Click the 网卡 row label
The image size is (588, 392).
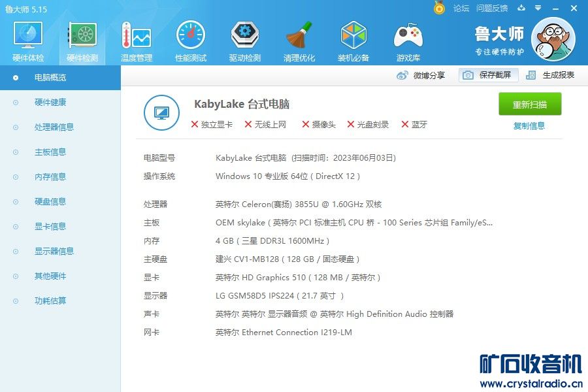(152, 333)
